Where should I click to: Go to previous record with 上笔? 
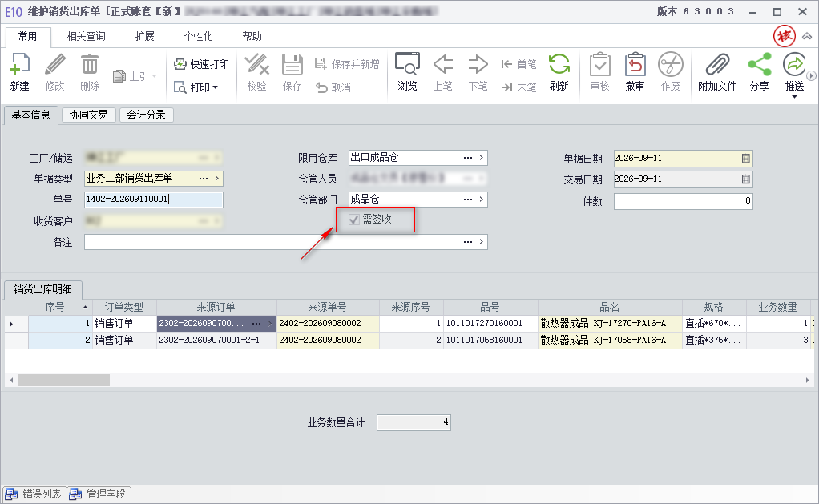coord(443,65)
